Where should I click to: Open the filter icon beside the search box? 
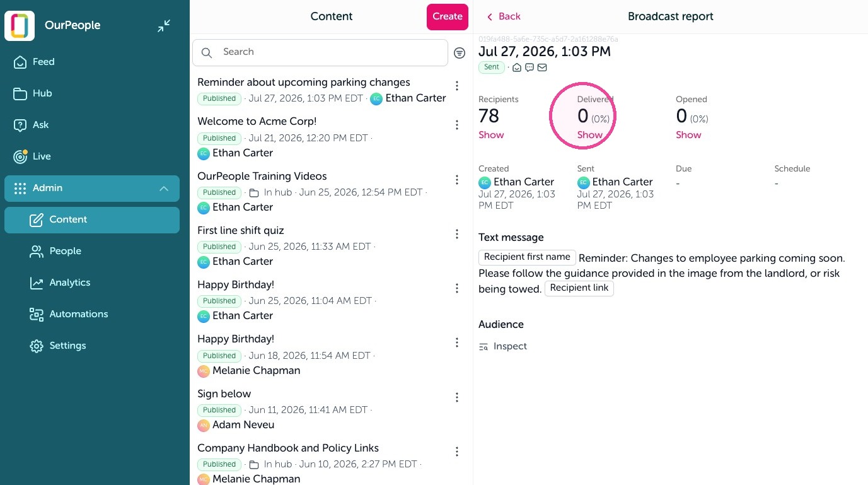[460, 53]
